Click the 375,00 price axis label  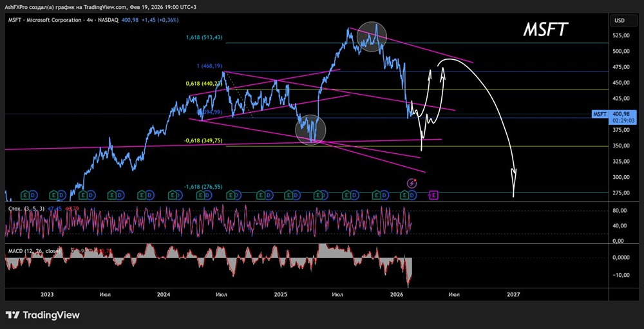(621, 130)
